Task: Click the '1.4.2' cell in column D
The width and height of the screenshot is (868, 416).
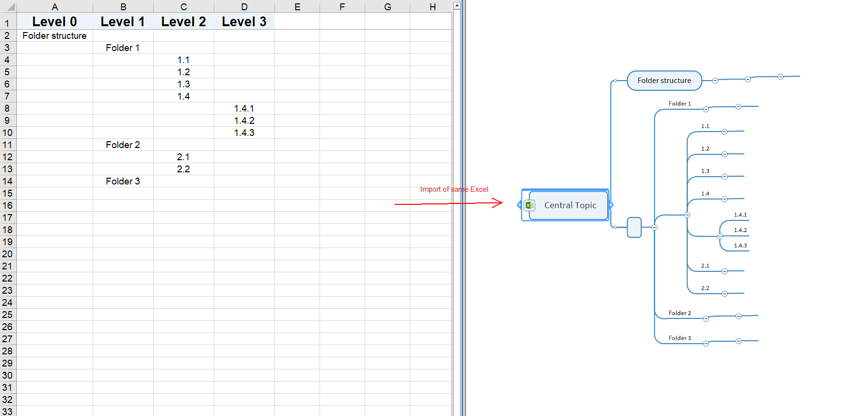Action: 244,120
